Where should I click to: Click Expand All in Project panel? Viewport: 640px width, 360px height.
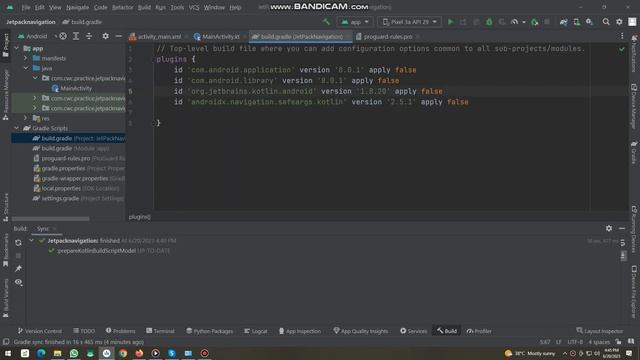(76, 36)
